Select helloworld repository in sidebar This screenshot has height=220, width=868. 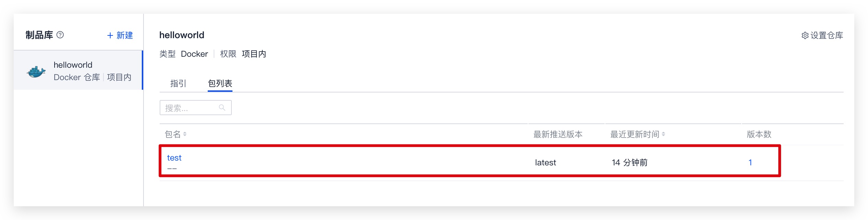coord(78,70)
